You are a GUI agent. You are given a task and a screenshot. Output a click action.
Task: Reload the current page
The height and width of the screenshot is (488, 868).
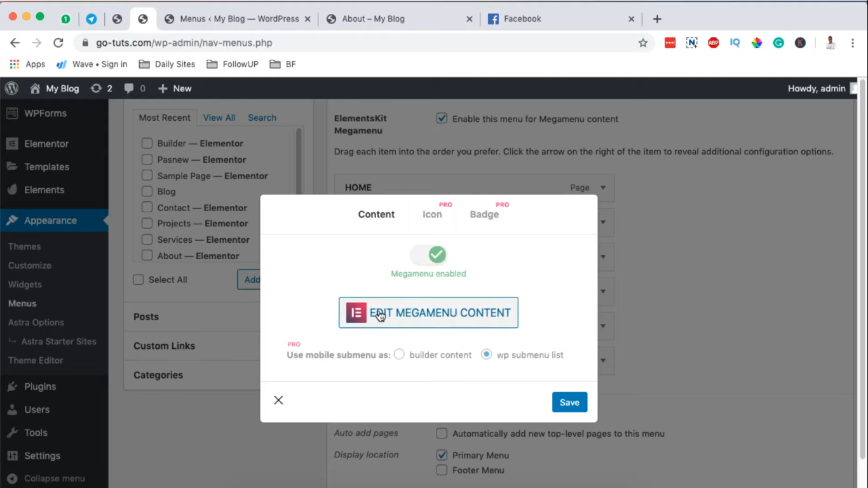click(x=58, y=43)
